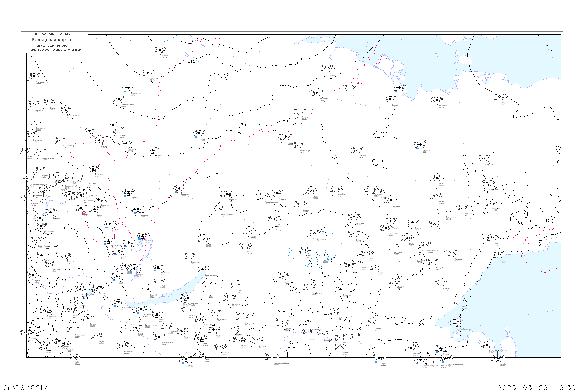Click the meteocenter.net URL in the header
588x392 pixels.
pos(55,50)
